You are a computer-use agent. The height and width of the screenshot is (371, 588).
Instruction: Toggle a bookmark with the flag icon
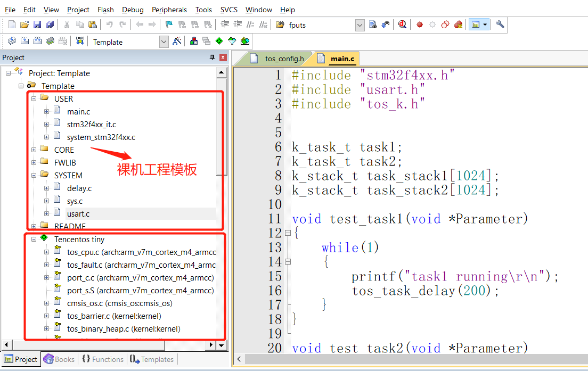[x=169, y=24]
